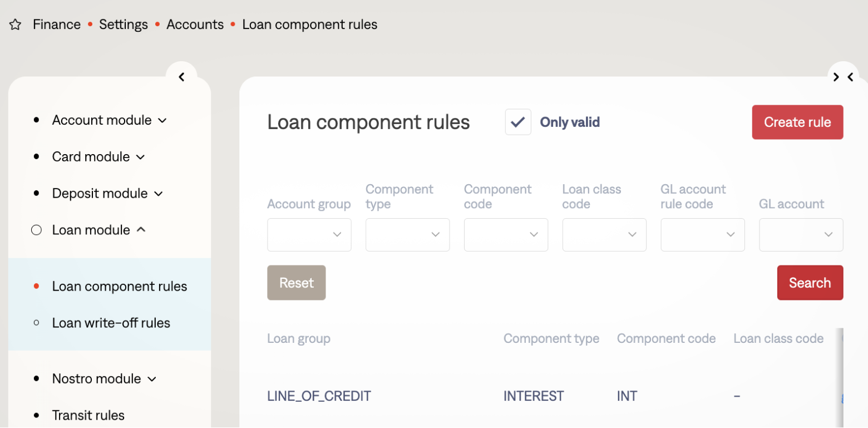Toggle the Only valid checkbox

pos(518,122)
